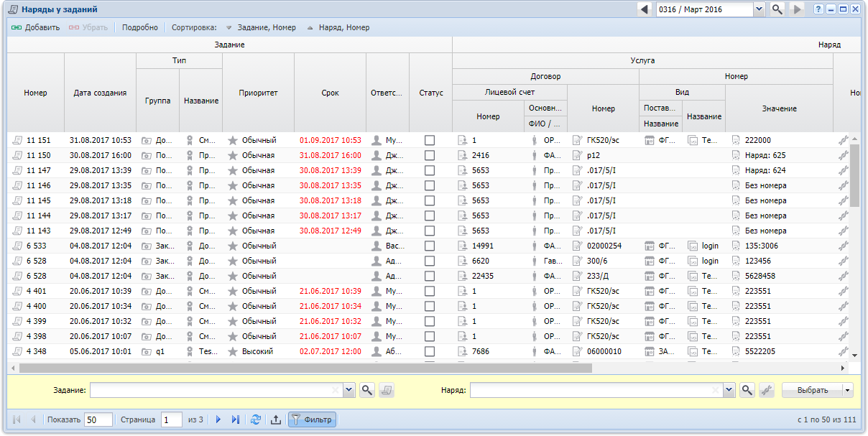The width and height of the screenshot is (868, 436).
Task: Click page size field showing 50
Action: 98,419
